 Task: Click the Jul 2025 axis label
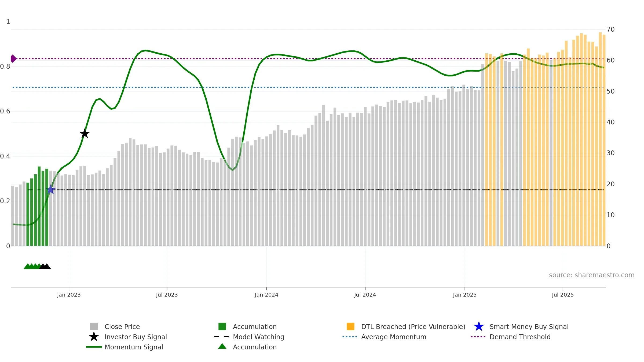563,295
